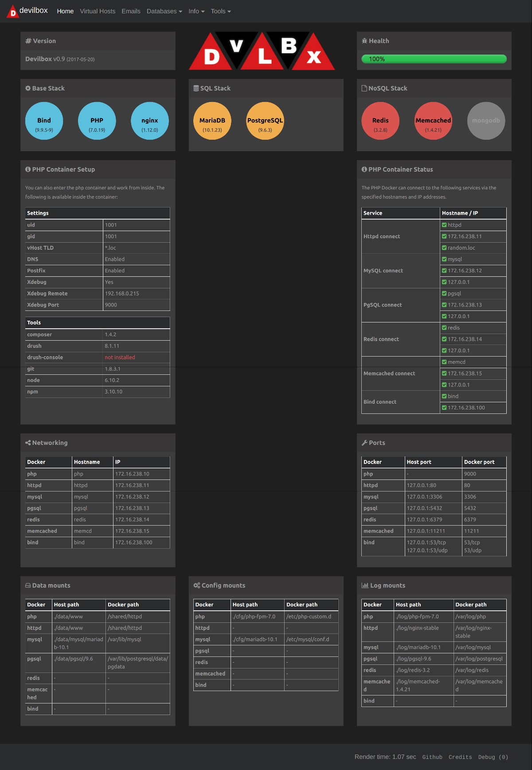Toggle the random.loc checkmark
Screen dimensions: 532x770
coord(444,248)
